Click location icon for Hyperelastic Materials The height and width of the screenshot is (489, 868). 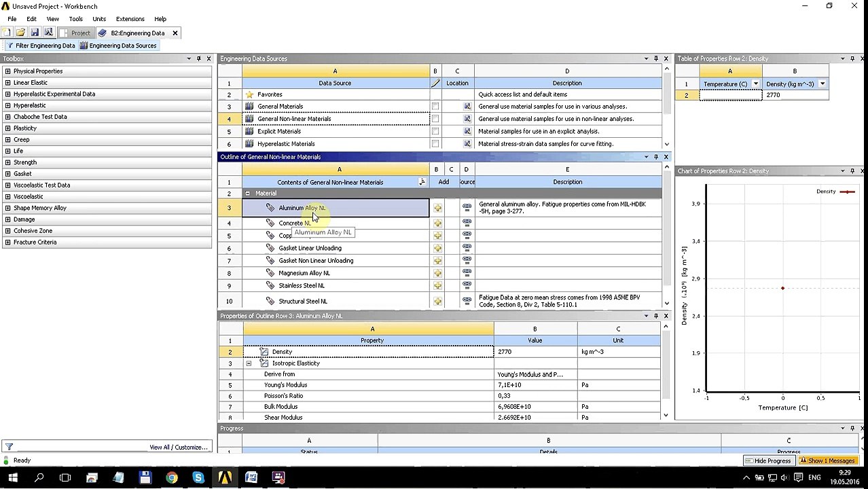coord(467,144)
